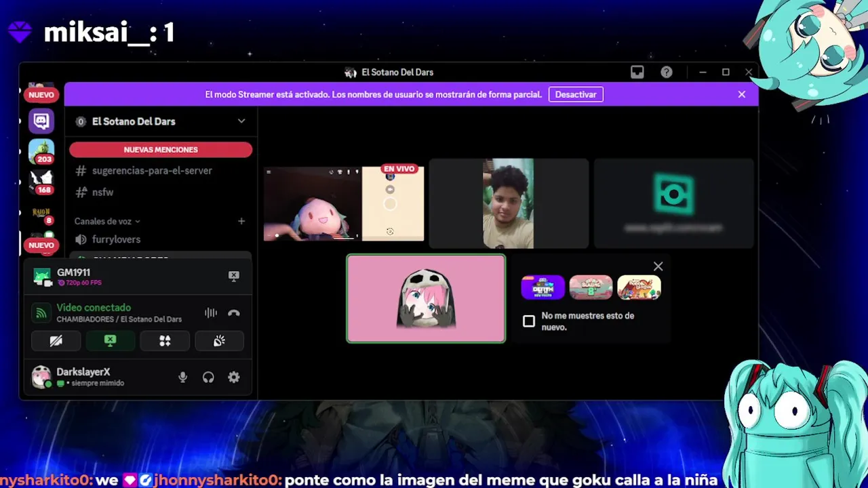Click the Death activity icon
868x488 pixels.
pos(542,287)
